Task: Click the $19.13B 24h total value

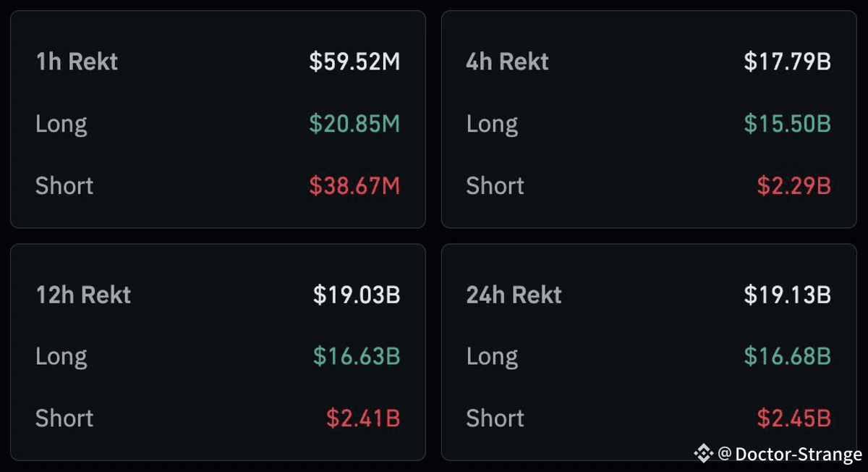Action: point(788,295)
